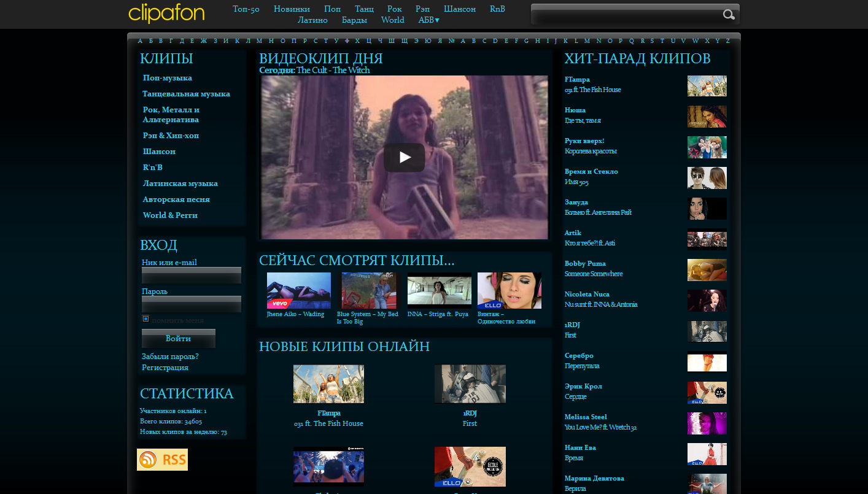Open the Регистрация link

pos(165,367)
